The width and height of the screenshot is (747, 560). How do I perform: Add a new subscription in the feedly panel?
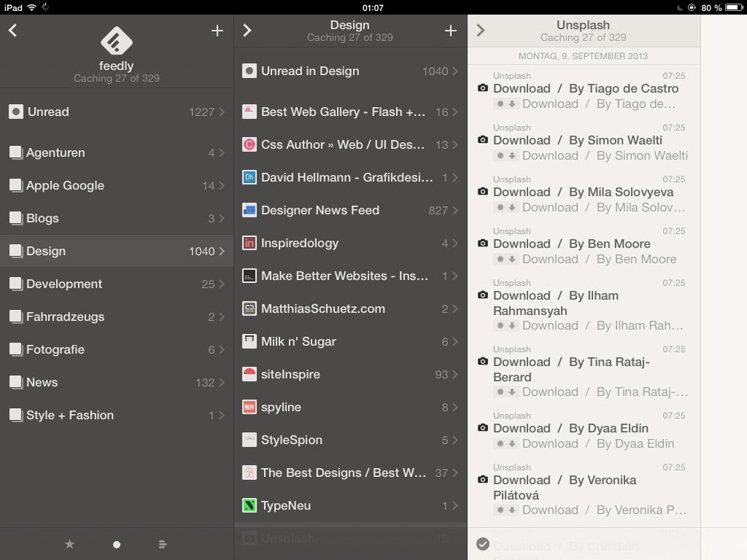click(x=217, y=31)
